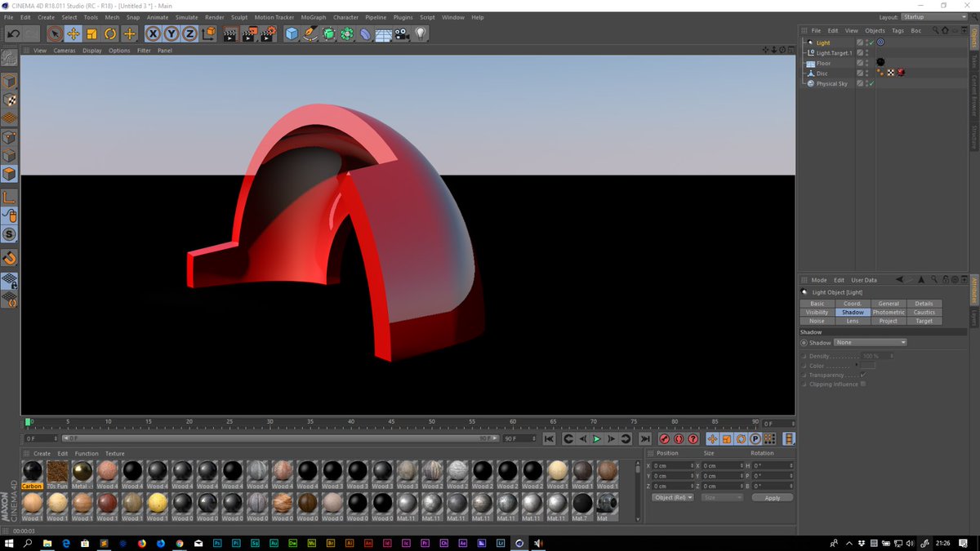Image resolution: width=980 pixels, height=551 pixels.
Task: Activate the Rotate tool in top toolbar
Action: click(x=110, y=33)
